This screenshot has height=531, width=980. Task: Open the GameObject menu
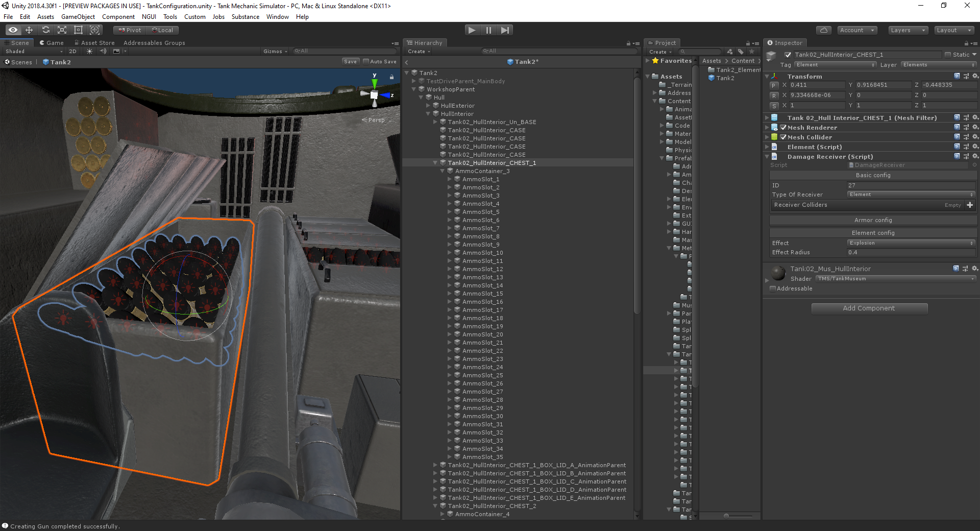[x=78, y=17]
